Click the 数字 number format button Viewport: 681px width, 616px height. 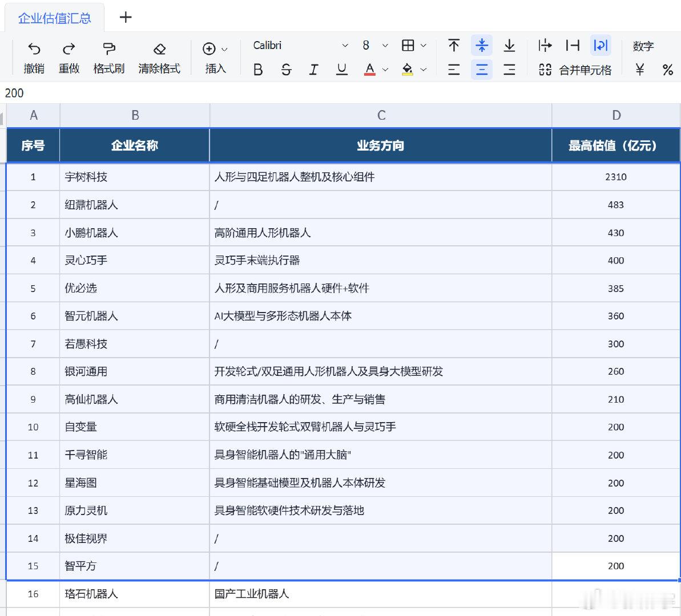(x=643, y=46)
